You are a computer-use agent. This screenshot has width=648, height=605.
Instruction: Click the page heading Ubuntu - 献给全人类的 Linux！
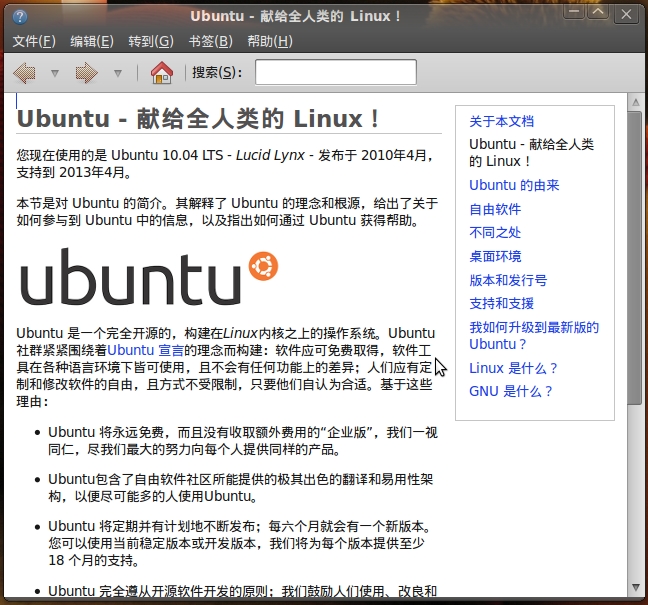(x=198, y=119)
